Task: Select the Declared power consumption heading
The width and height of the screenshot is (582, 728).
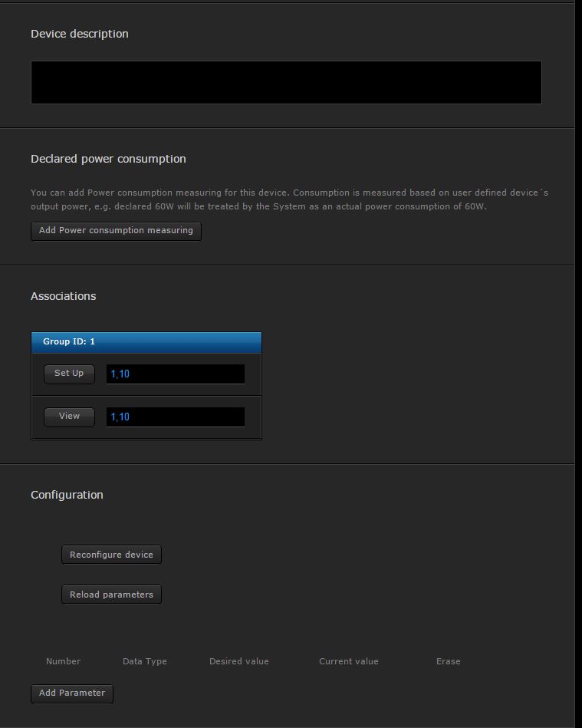Action: [x=108, y=159]
